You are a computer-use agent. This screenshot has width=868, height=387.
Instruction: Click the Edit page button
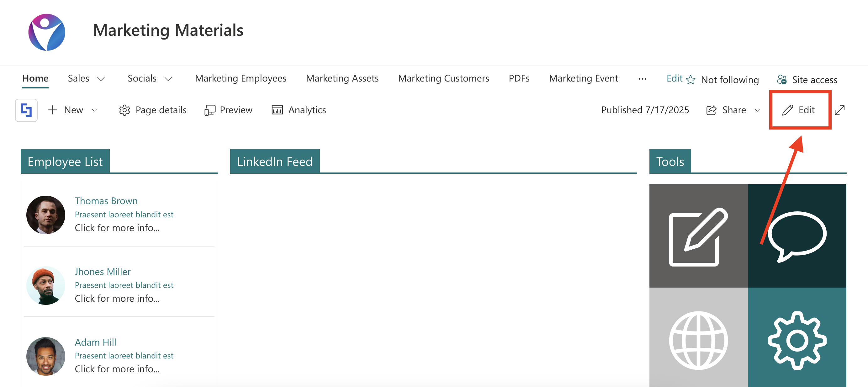click(799, 110)
